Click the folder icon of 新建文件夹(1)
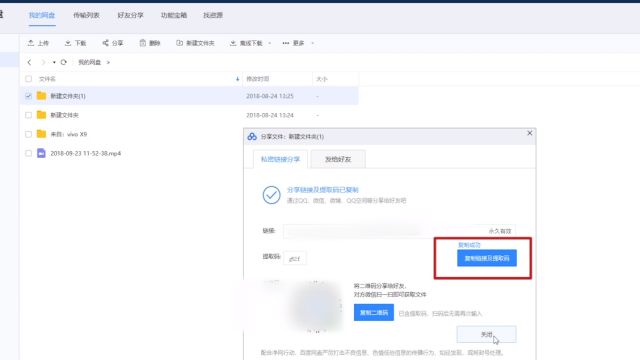 pyautogui.click(x=41, y=96)
